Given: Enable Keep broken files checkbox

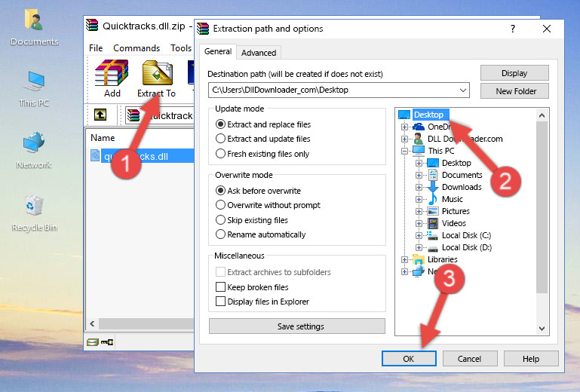Looking at the screenshot, I should click(x=220, y=287).
